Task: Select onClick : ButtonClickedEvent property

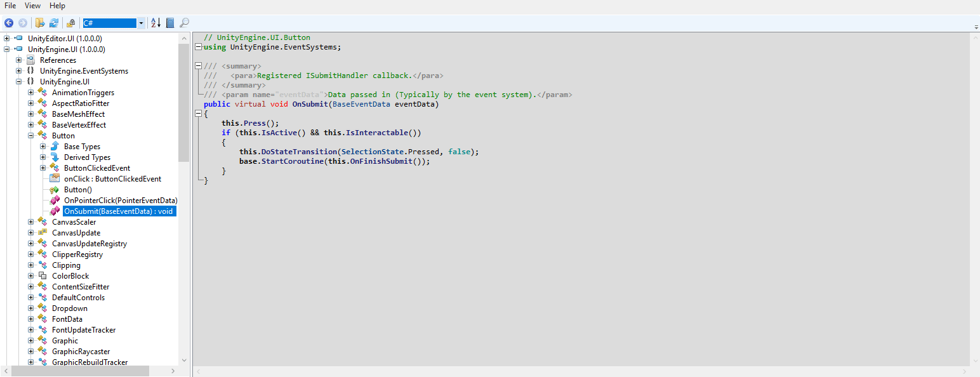Action: coord(113,179)
